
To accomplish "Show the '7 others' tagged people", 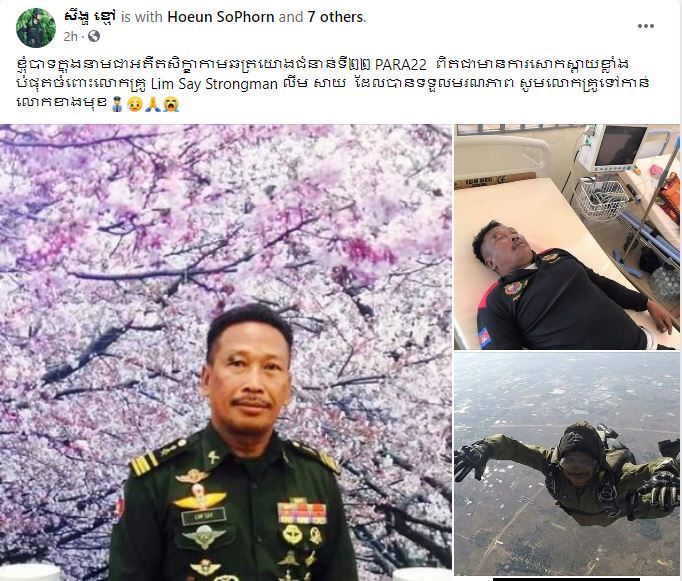I will point(336,17).
